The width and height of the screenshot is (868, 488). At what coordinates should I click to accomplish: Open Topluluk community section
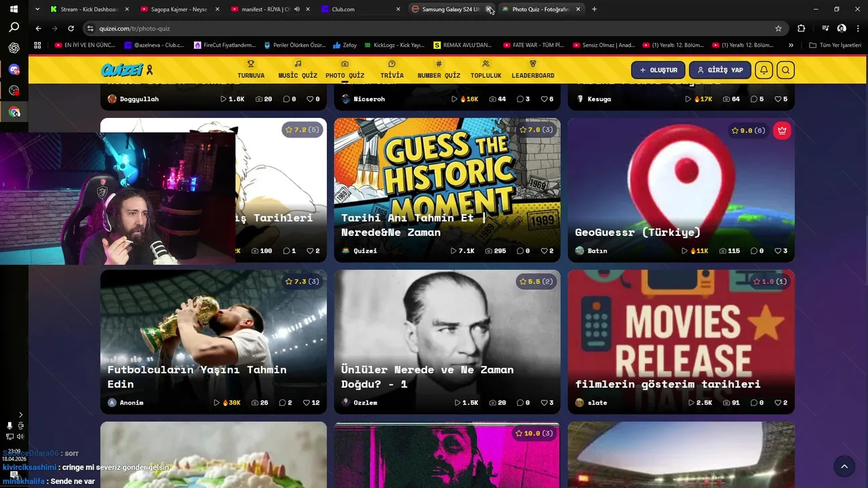[486, 70]
